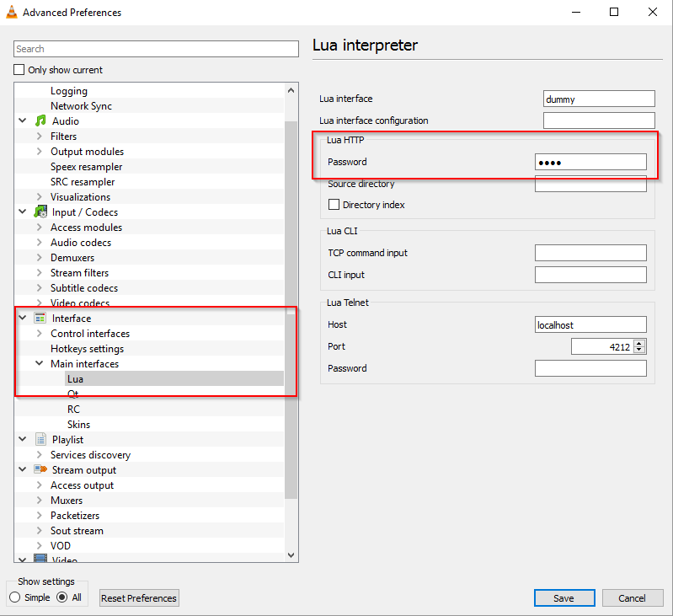The height and width of the screenshot is (616, 673).
Task: Select Sout stream tree item
Action: point(77,531)
